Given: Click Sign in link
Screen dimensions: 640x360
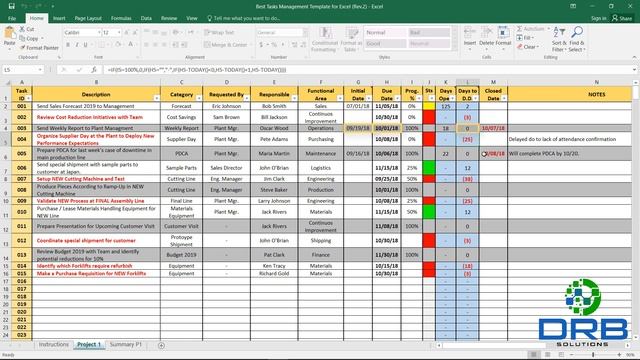Looking at the screenshot, I should click(598, 18).
